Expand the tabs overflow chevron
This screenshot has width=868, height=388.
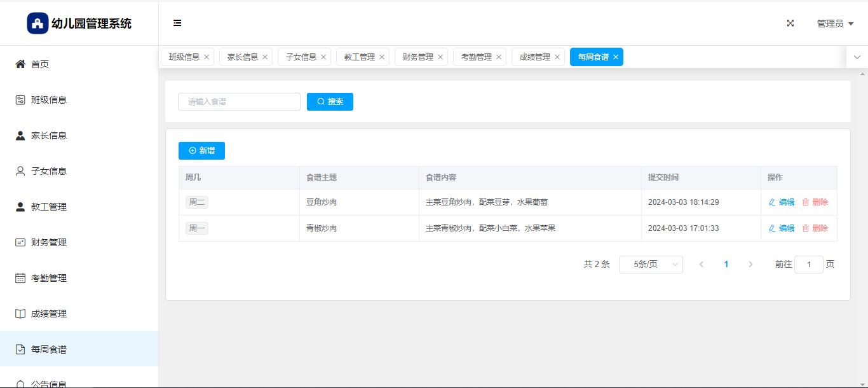pos(857,57)
